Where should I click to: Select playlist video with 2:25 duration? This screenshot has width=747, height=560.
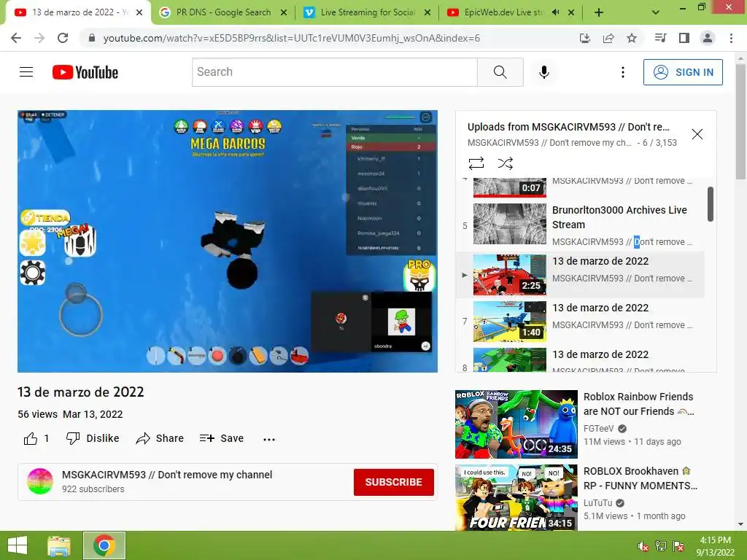point(580,274)
